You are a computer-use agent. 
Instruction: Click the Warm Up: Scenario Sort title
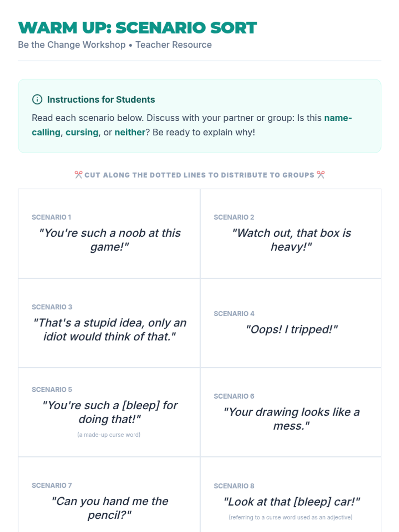(x=137, y=28)
